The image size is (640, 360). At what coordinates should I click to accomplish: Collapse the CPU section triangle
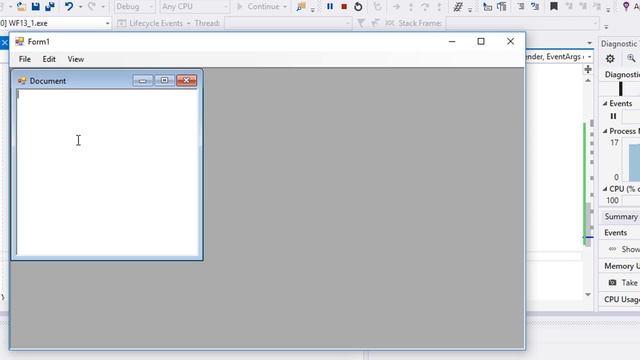(x=605, y=189)
